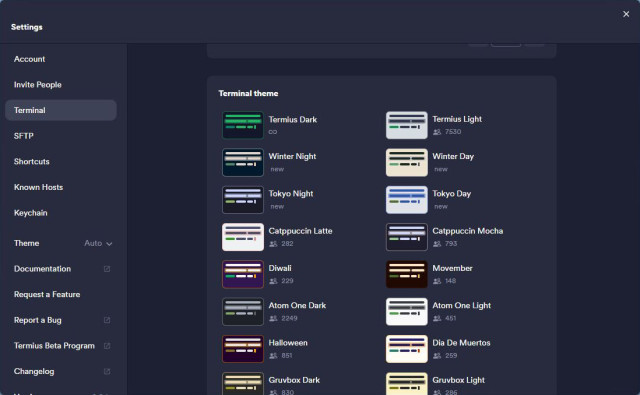Choose the Atom One Light thumbnail
This screenshot has width=640, height=395.
407,312
